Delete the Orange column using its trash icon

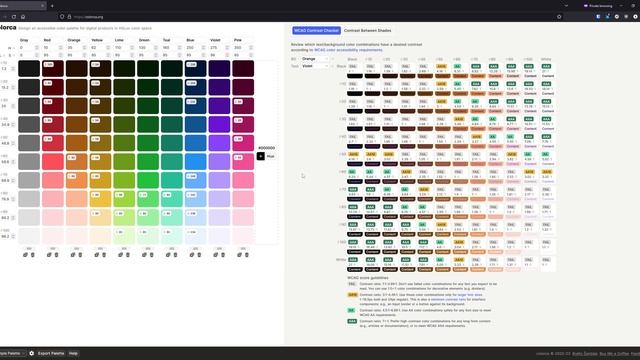pos(80,255)
